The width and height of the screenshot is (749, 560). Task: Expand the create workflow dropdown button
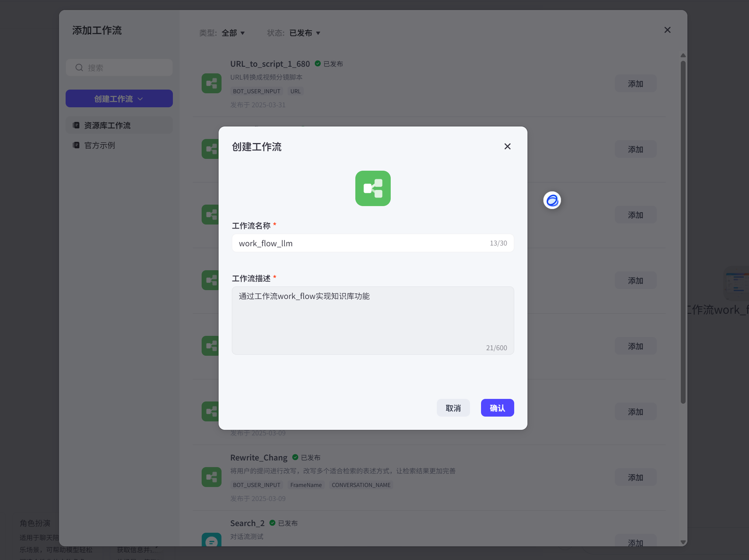click(x=119, y=98)
